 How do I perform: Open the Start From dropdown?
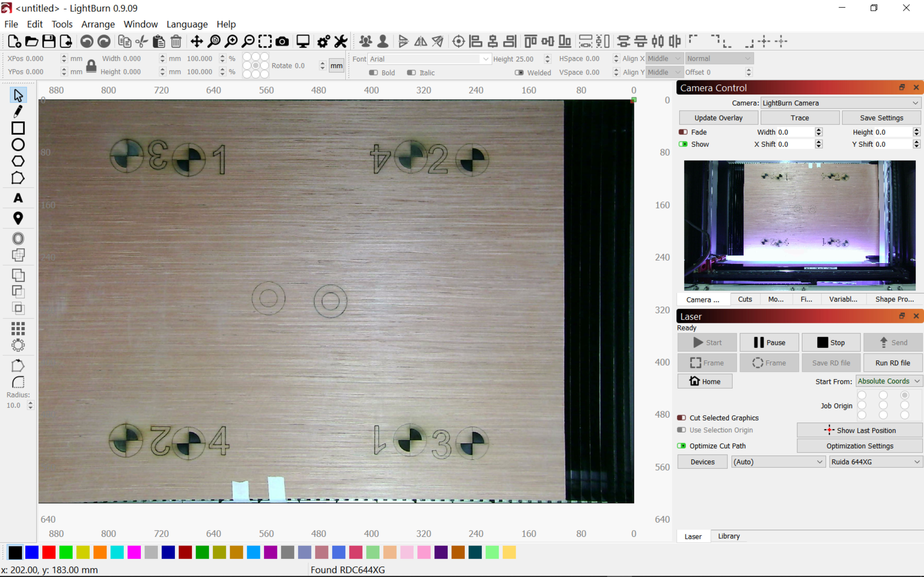coord(889,381)
